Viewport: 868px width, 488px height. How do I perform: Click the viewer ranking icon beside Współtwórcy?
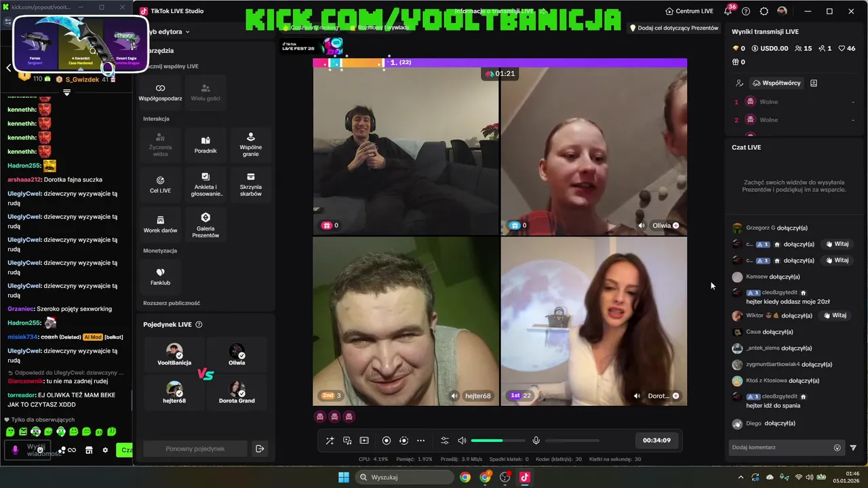[x=739, y=83]
